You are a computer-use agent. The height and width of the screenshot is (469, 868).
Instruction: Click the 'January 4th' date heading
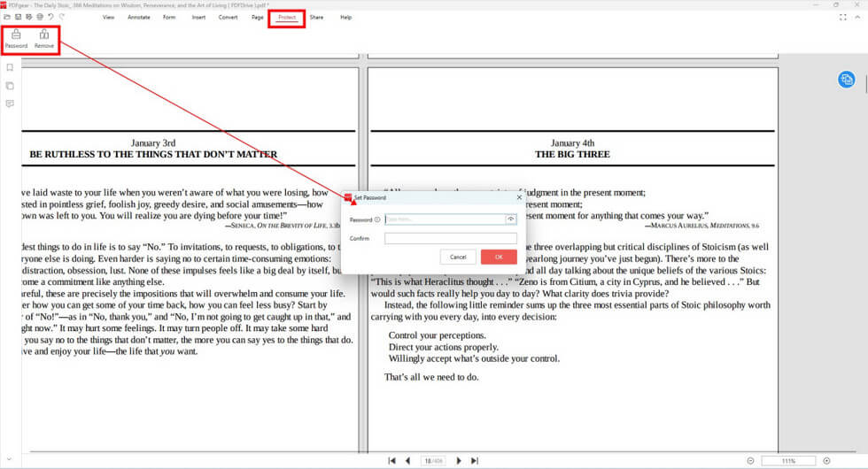[x=572, y=142]
